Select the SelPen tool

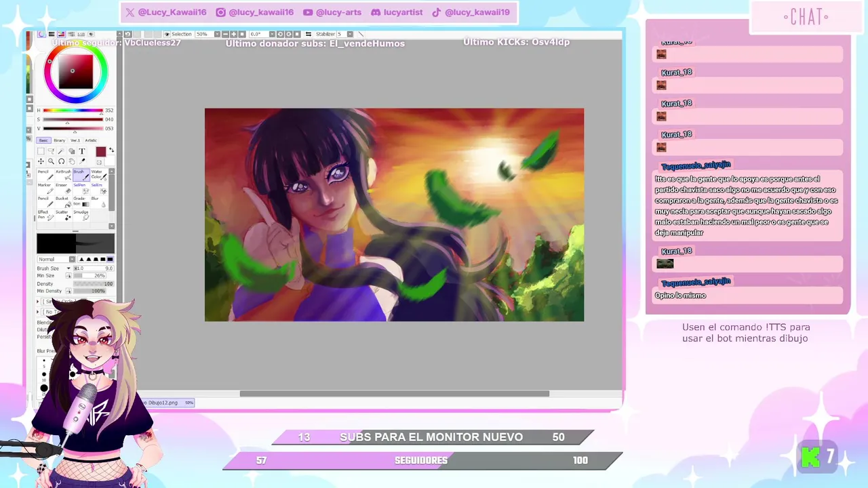pos(81,188)
